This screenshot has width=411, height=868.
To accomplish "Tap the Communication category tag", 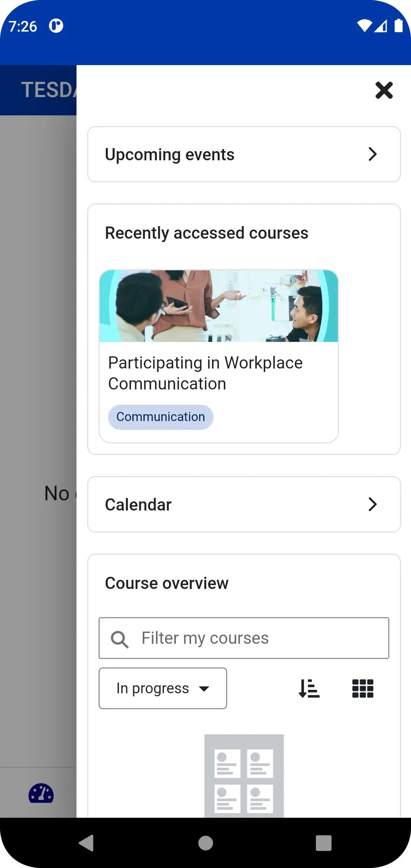I will coord(161,417).
